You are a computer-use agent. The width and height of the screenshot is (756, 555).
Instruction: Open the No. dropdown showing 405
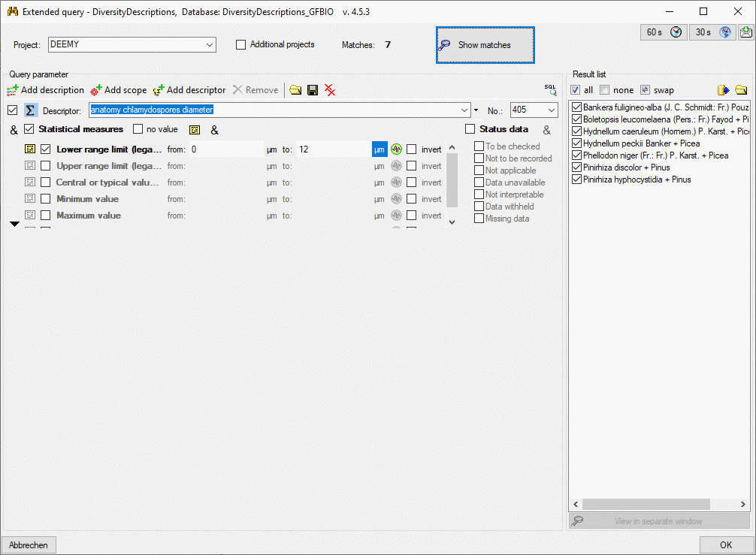(552, 110)
